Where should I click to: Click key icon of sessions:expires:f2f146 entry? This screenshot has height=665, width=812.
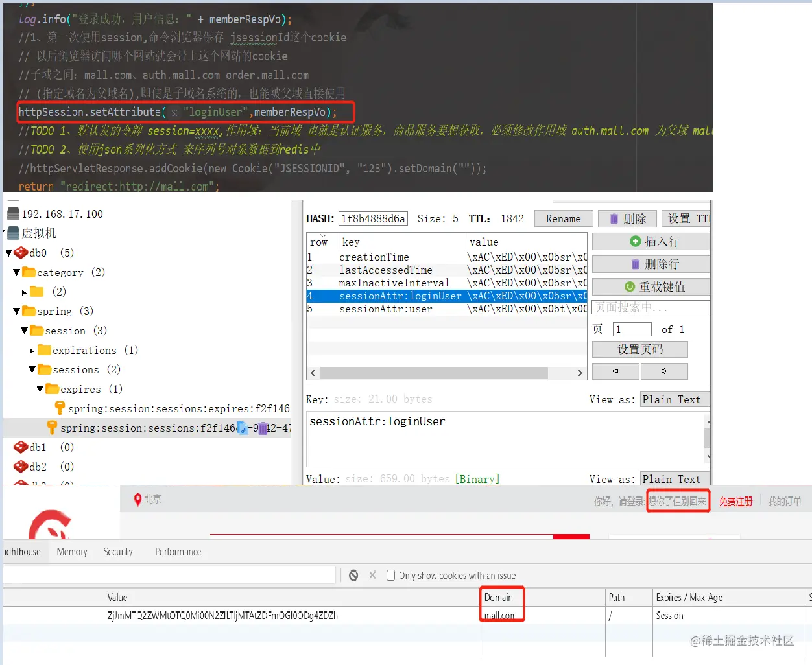[x=60, y=408]
